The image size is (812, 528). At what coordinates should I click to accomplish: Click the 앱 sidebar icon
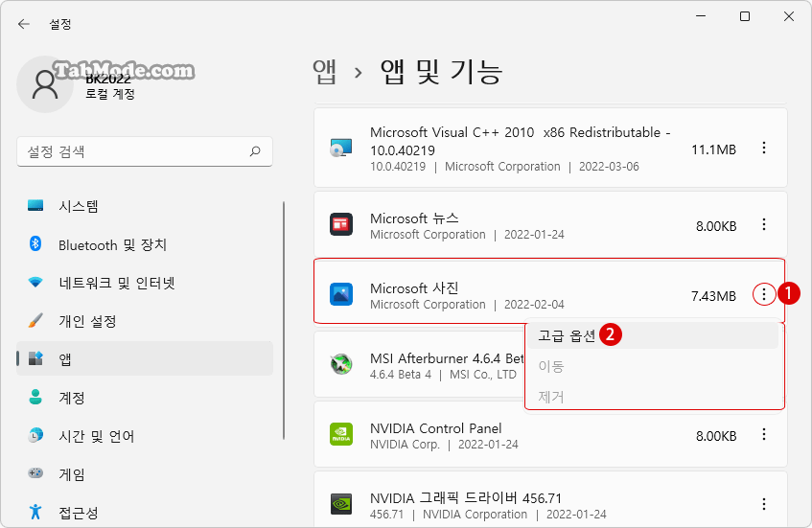pyautogui.click(x=35, y=358)
